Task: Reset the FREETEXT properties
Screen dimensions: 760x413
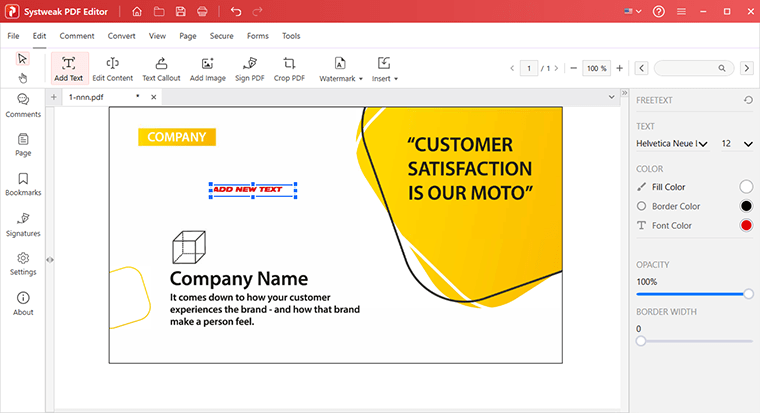Action: [748, 100]
